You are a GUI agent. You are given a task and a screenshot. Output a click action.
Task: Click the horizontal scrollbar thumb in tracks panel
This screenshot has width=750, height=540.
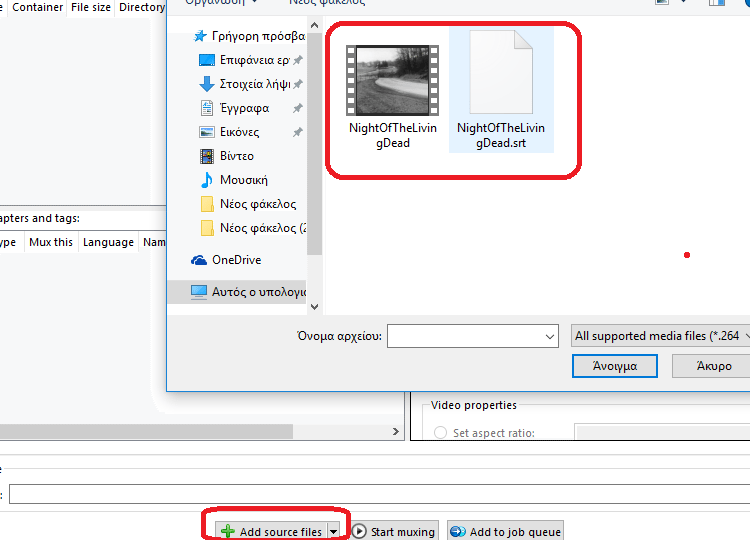[x=146, y=431]
